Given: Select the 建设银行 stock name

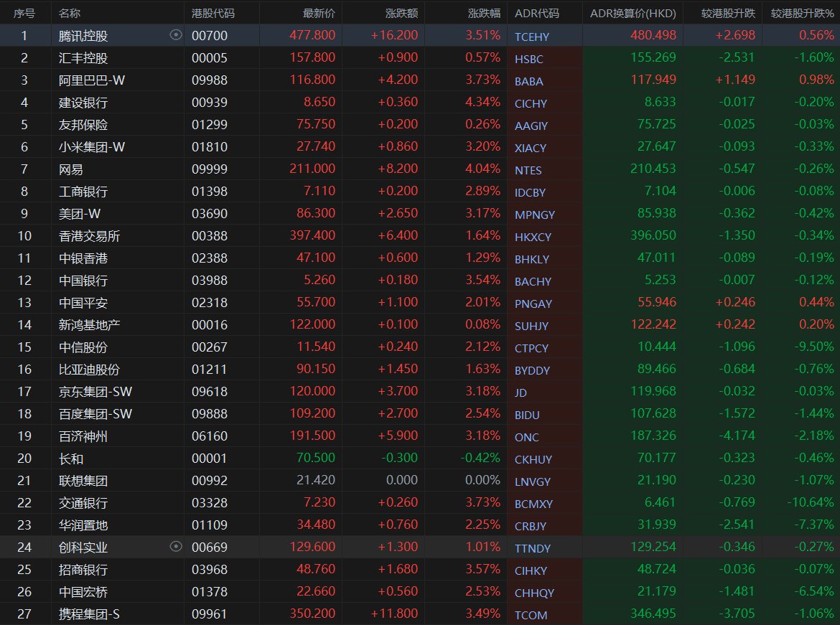Looking at the screenshot, I should 83,103.
